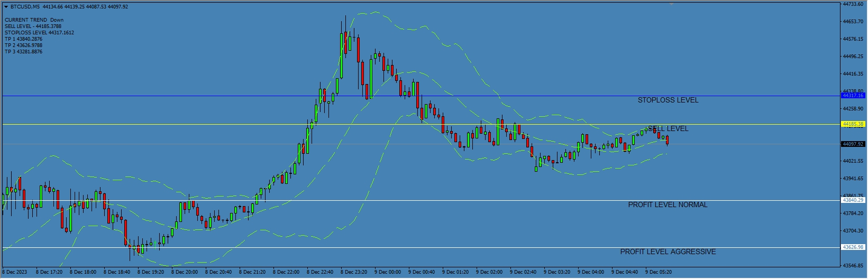
Task: Click the triangle beside BTCUSD,M5 title
Action: click(6, 7)
